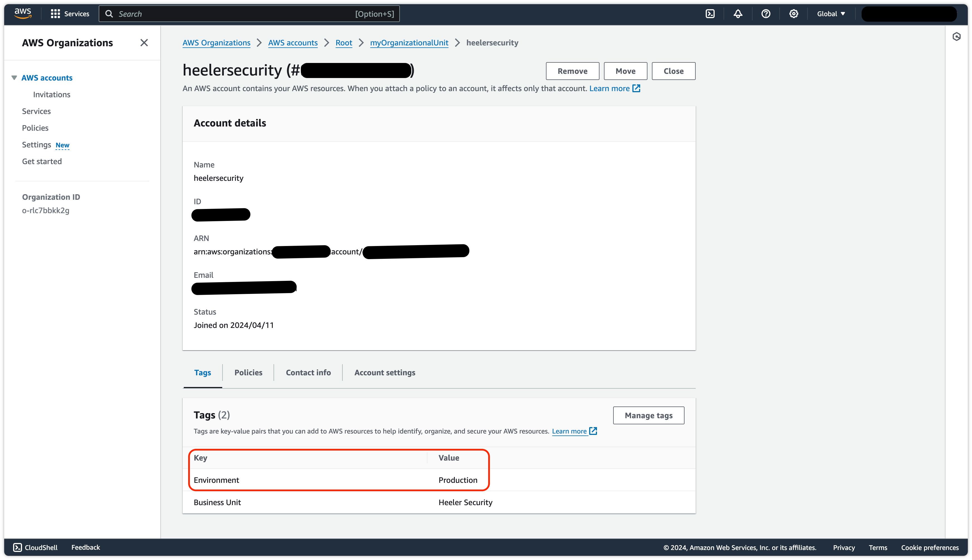The image size is (972, 560).
Task: Click the Close account button
Action: coord(673,71)
